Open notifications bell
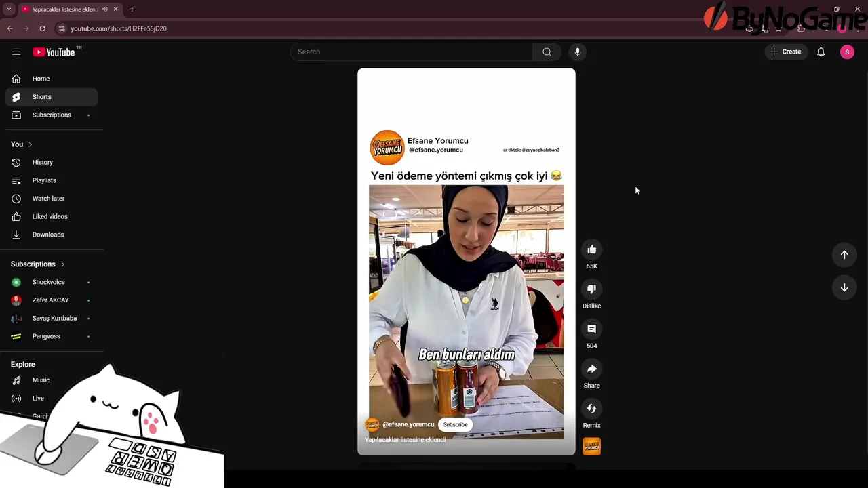The width and height of the screenshot is (868, 488). click(821, 52)
